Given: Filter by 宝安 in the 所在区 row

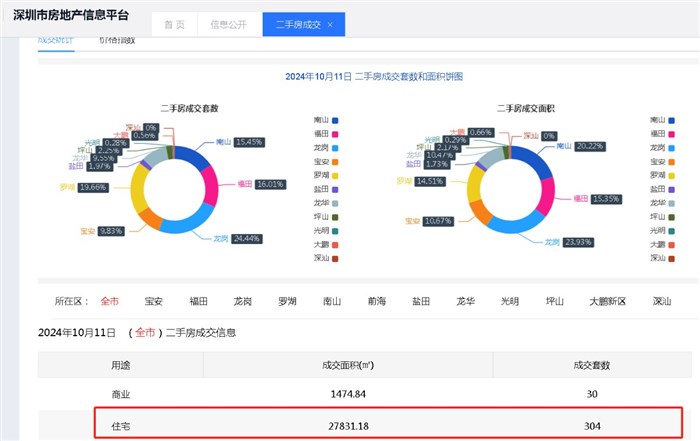Looking at the screenshot, I should click(x=154, y=301).
